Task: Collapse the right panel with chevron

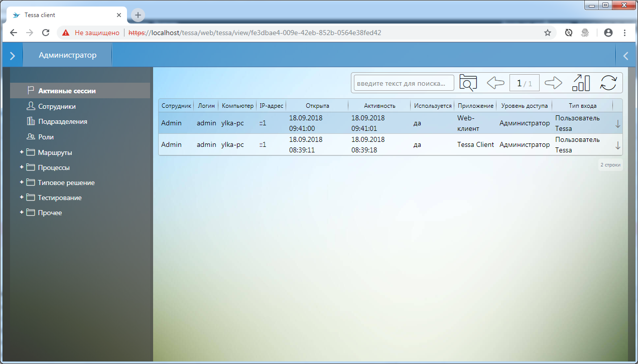Action: click(625, 56)
